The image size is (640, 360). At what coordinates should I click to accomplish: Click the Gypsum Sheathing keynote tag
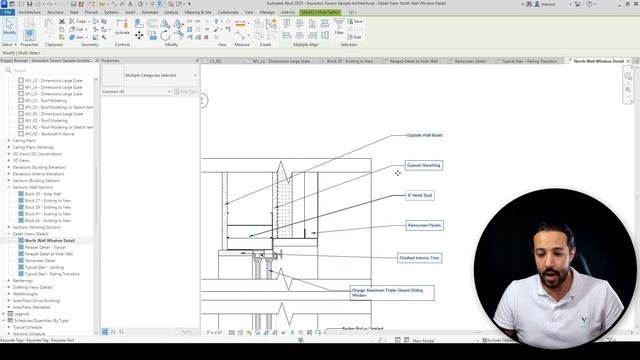coord(424,165)
